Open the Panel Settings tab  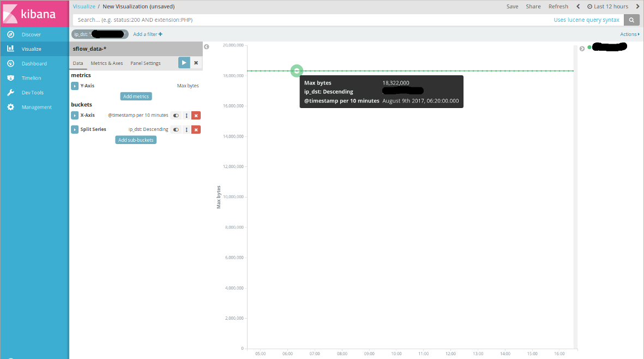146,63
